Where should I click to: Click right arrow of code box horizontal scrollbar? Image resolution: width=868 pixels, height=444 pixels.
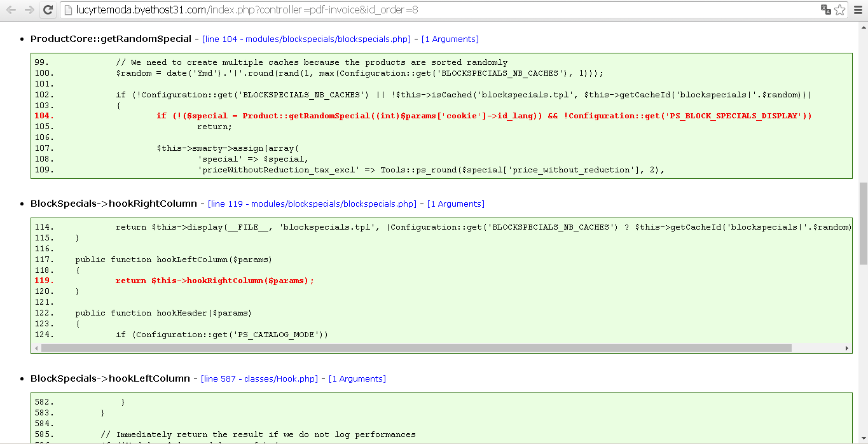pyautogui.click(x=847, y=348)
